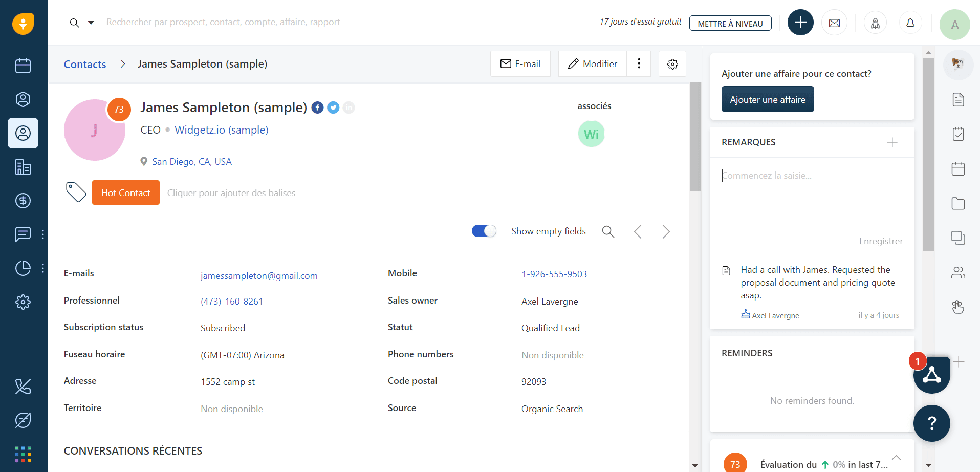
Task: Open the Contacts sidebar icon
Action: [23, 133]
